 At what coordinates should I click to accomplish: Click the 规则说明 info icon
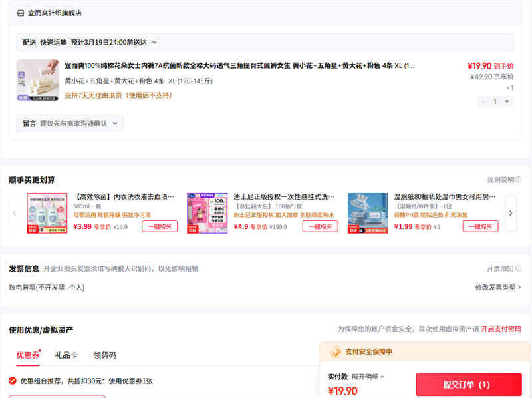pyautogui.click(x=519, y=180)
